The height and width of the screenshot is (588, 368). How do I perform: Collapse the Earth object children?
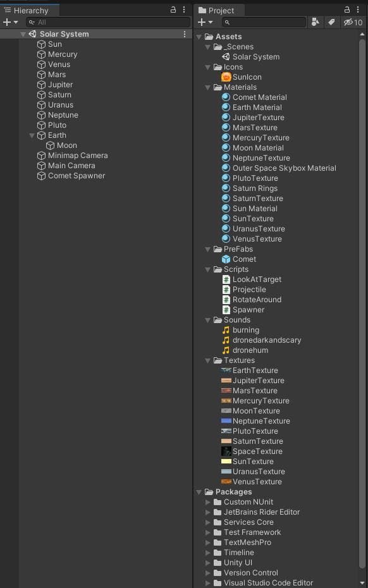point(32,135)
